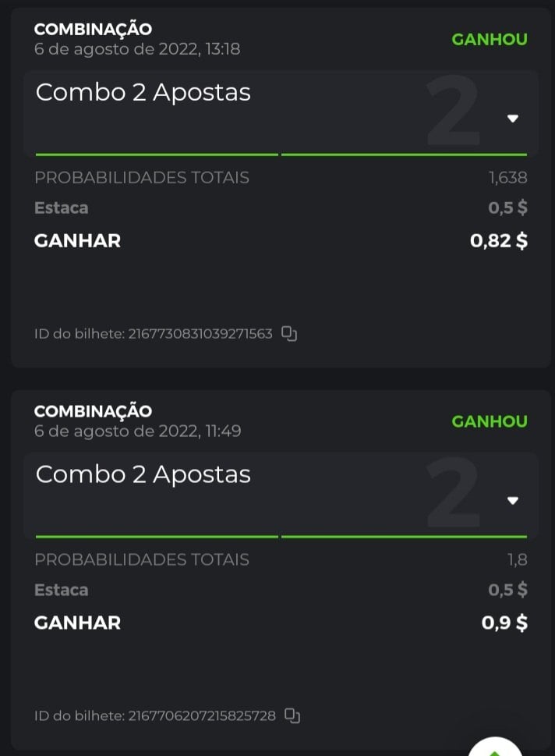Tap the date 6 de agosto 2022, 11:49
Screen dimensions: 555x756
[x=137, y=431]
